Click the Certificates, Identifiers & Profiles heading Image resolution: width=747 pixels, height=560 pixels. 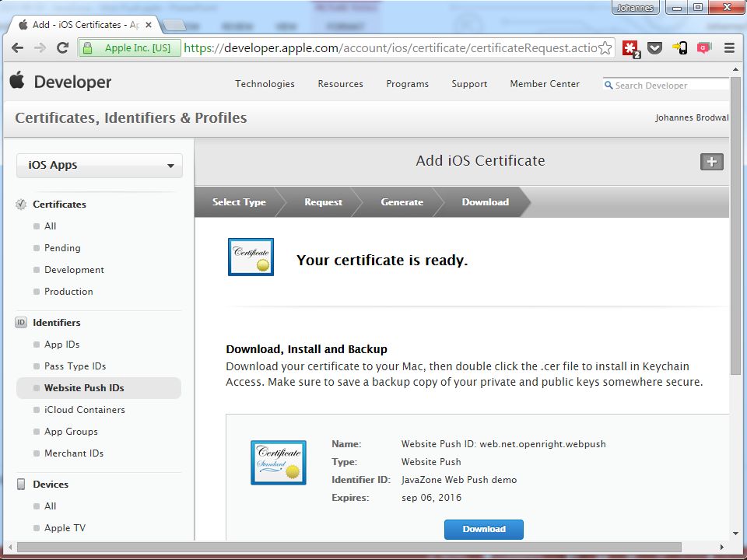click(x=131, y=117)
